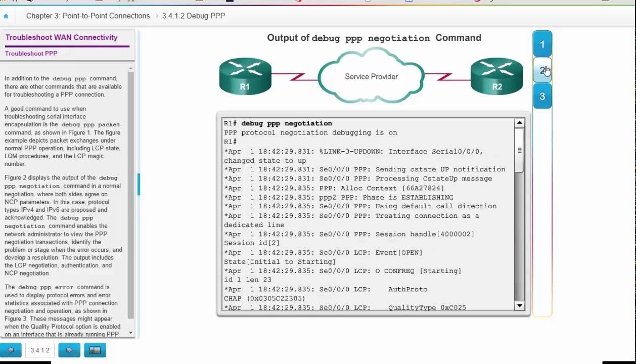Click 'State[Initial to Starting]' output line
The width and height of the screenshot is (636, 364).
[280, 262]
